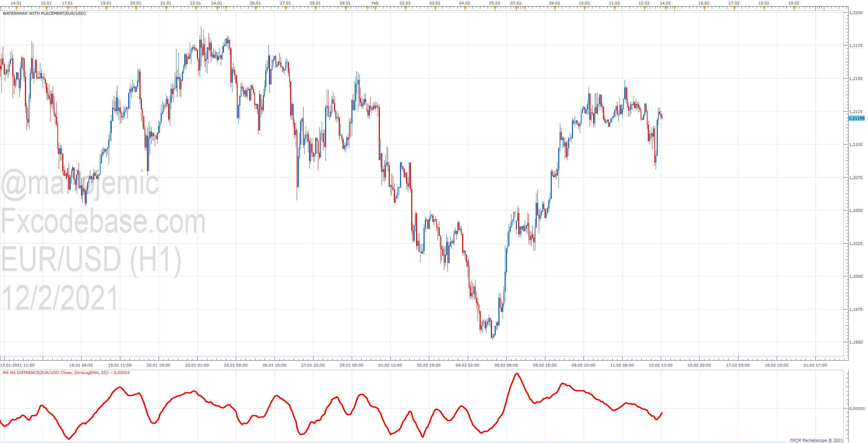Click the 02.02 date header label
This screenshot has height=443, width=868.
click(405, 3)
